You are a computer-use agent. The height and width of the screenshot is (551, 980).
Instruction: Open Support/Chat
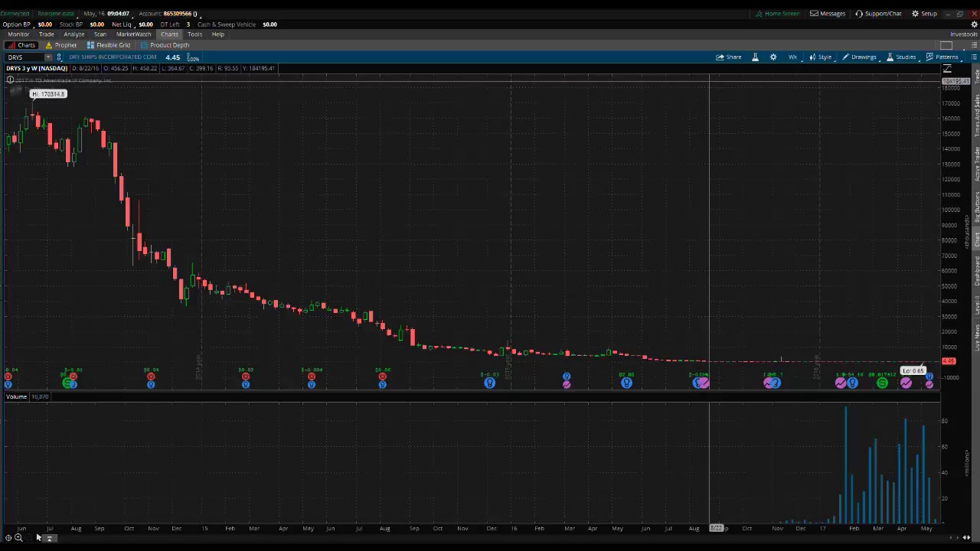[x=878, y=14]
